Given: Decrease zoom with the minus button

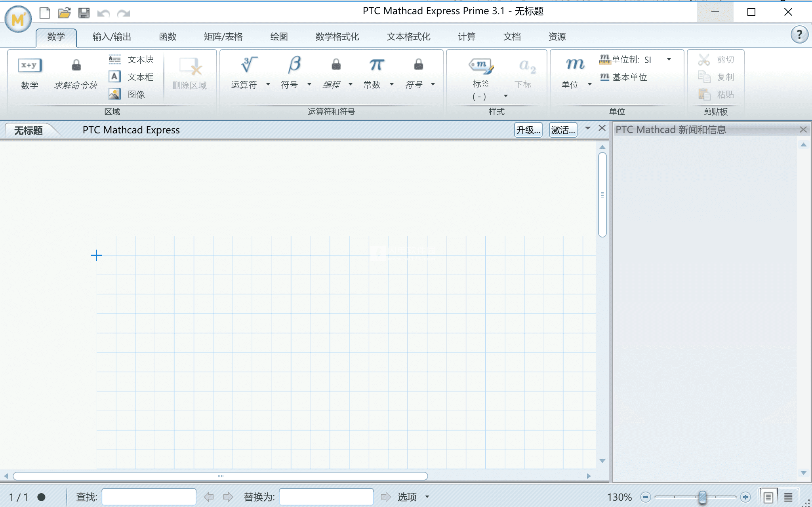Looking at the screenshot, I should (x=645, y=497).
